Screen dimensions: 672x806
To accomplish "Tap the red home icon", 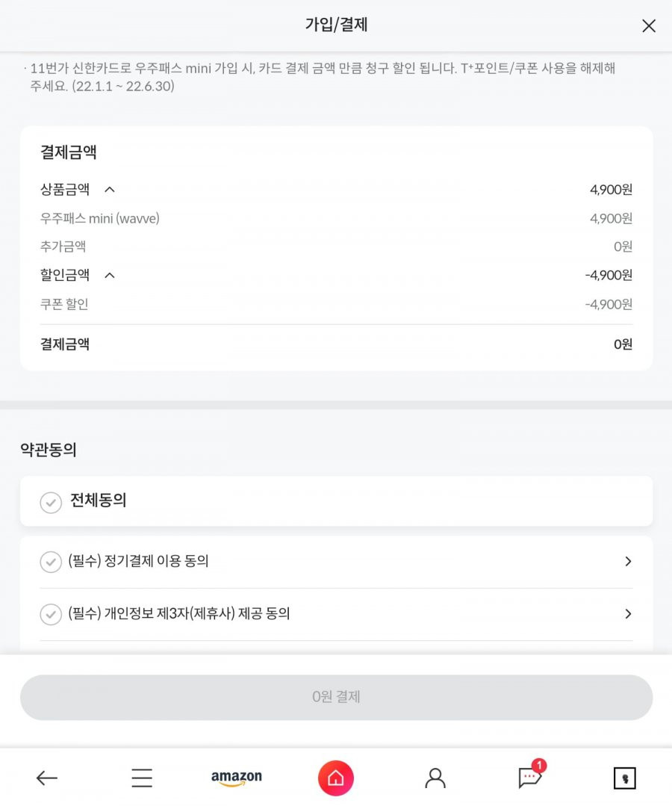I will (x=336, y=778).
